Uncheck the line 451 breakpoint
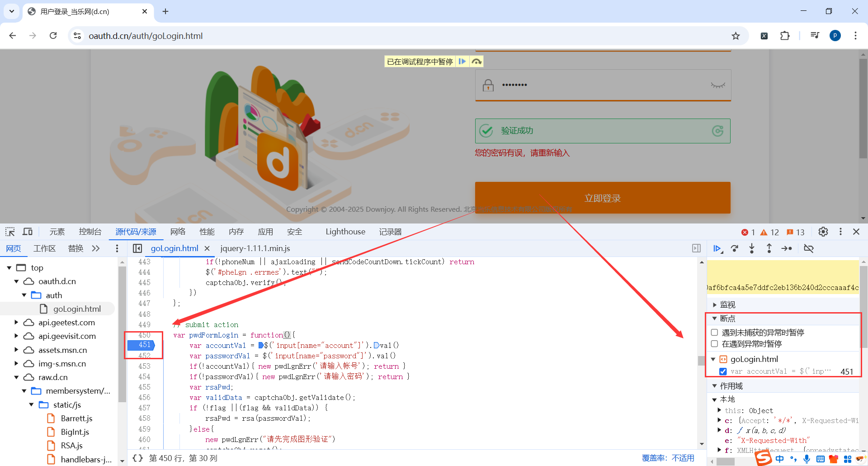This screenshot has height=466, width=868. [x=723, y=371]
